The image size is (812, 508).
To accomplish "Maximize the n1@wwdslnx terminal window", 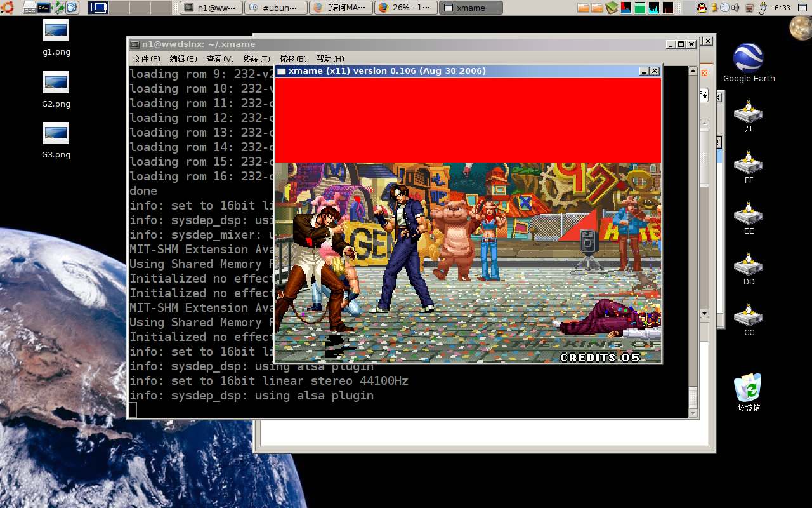I will [681, 44].
